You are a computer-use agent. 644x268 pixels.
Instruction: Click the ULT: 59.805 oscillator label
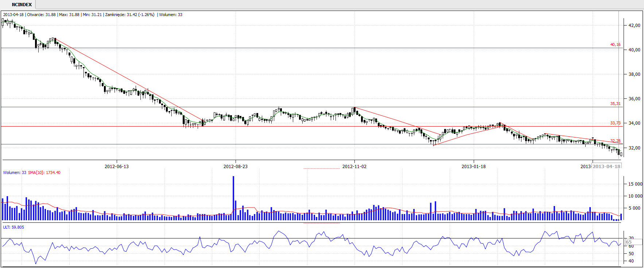[13, 227]
